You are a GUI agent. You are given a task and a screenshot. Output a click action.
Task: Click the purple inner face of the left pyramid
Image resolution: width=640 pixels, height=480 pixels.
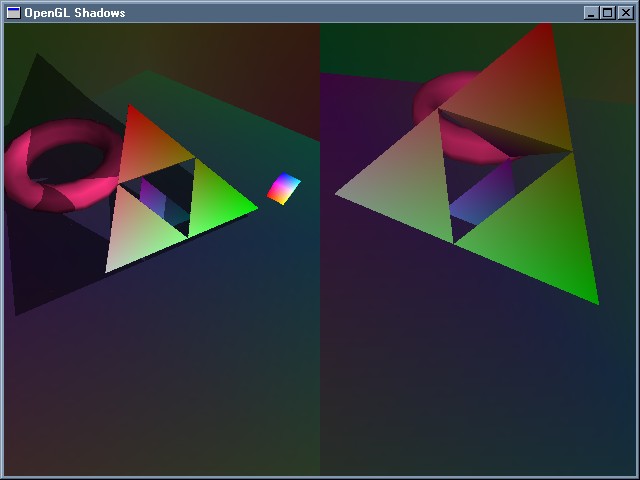(153, 196)
